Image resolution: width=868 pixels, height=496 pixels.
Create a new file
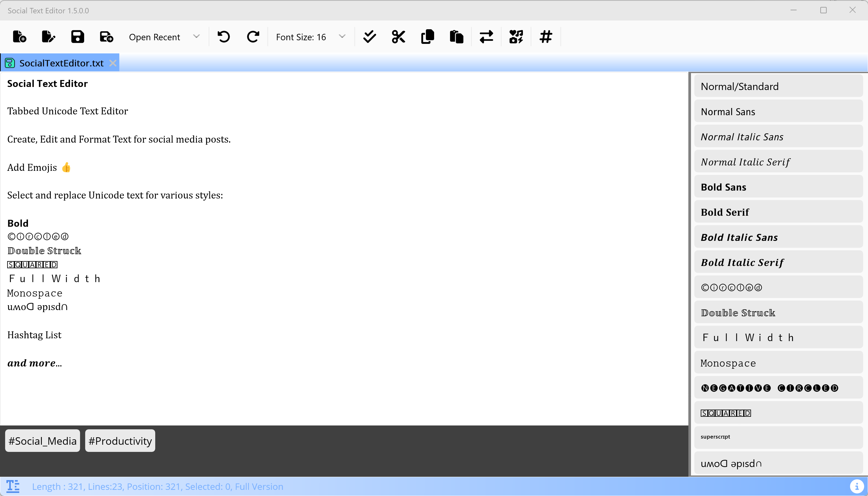(x=19, y=36)
